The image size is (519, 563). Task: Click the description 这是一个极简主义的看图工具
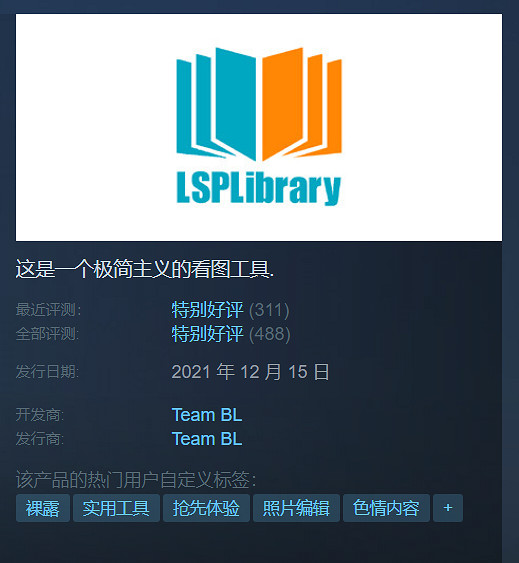coord(144,269)
